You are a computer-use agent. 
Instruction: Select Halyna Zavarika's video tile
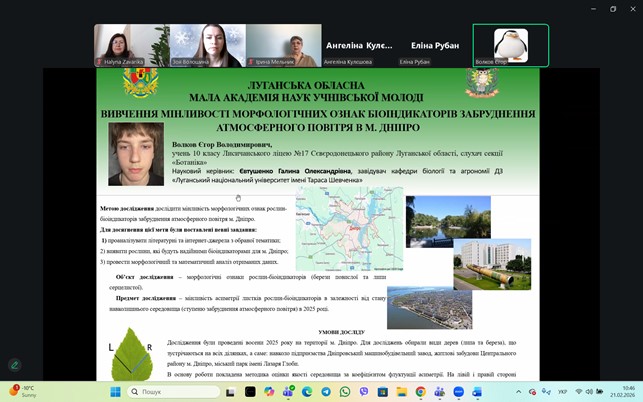pos(132,46)
